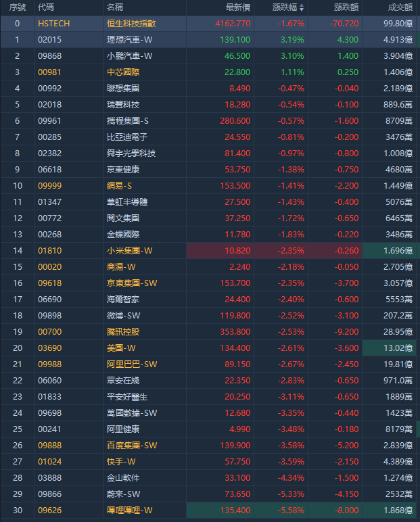Click stock code 09626 嗶哩嗶哩-W
The height and width of the screenshot is (522, 420).
click(x=50, y=510)
